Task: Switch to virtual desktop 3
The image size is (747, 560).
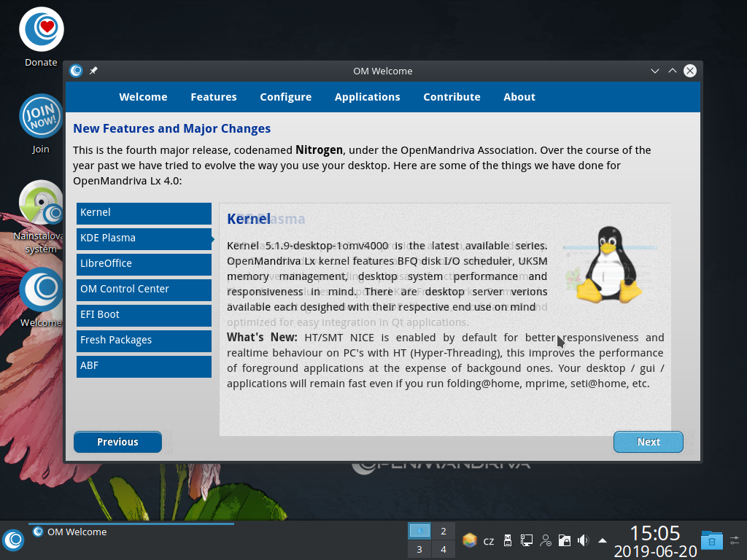Action: pyautogui.click(x=419, y=549)
